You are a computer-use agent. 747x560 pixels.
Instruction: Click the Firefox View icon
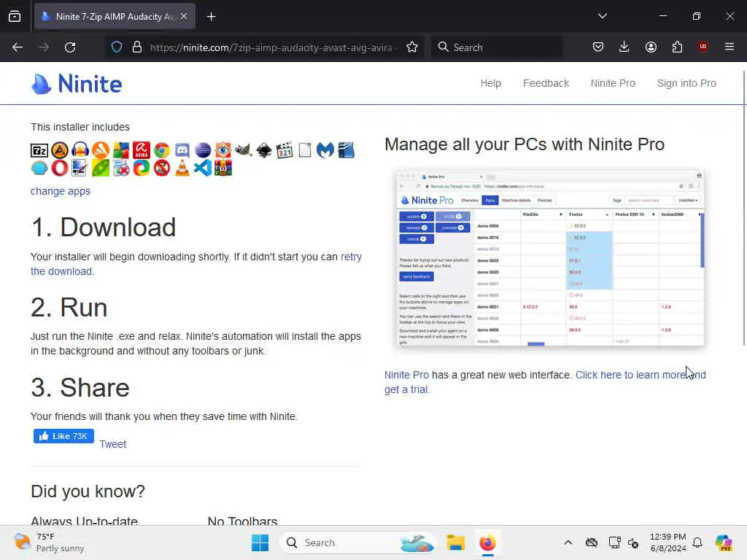pyautogui.click(x=15, y=17)
